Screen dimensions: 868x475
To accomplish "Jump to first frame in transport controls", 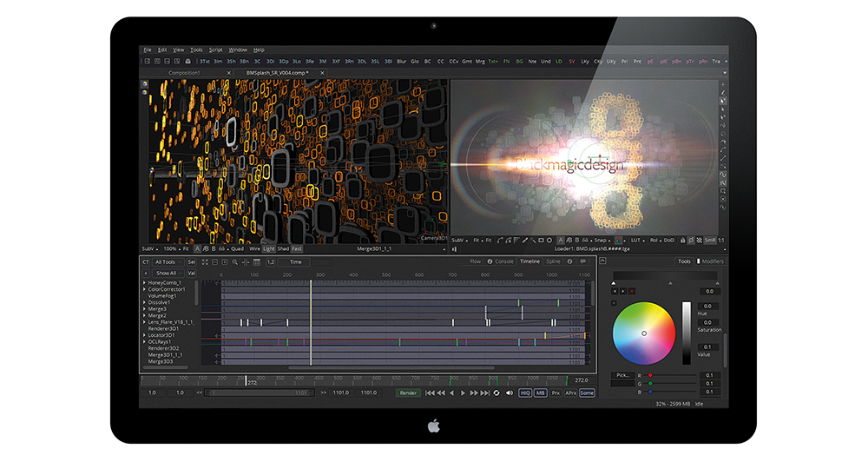I will [429, 393].
